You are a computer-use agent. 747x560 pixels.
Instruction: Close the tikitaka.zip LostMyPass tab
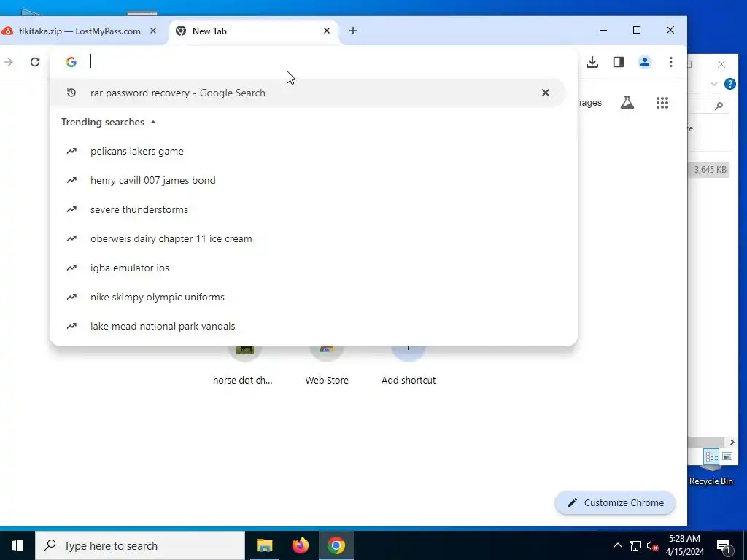[x=153, y=31]
